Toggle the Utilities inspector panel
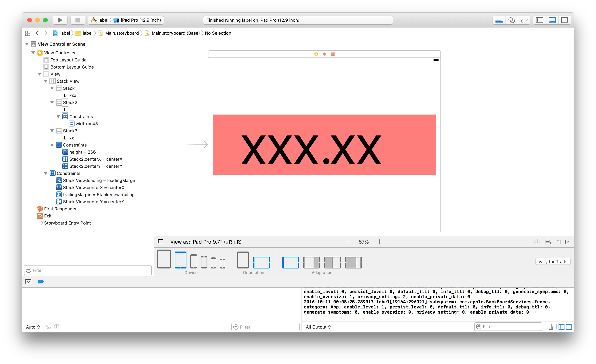The height and width of the screenshot is (364, 596). 565,20
